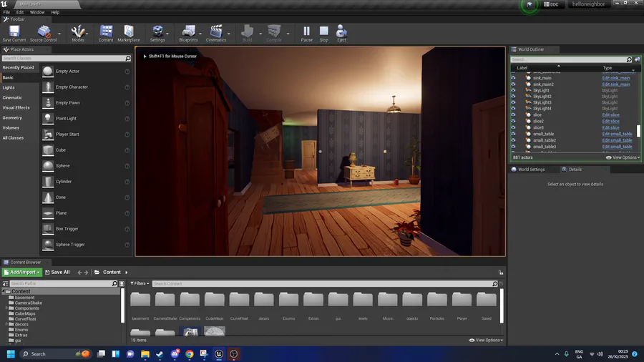This screenshot has height=362, width=644.
Task: Open the Window menu
Action: 37,12
